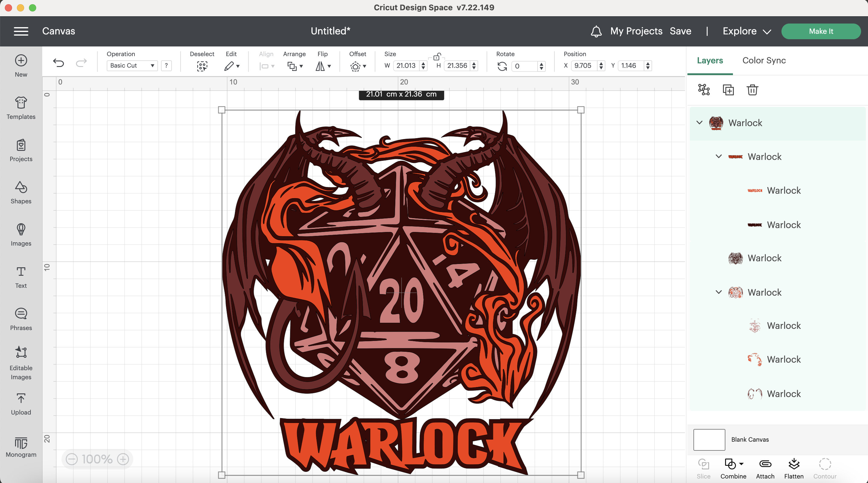Switch to the Color Sync tab
868x483 pixels.
pyautogui.click(x=764, y=60)
